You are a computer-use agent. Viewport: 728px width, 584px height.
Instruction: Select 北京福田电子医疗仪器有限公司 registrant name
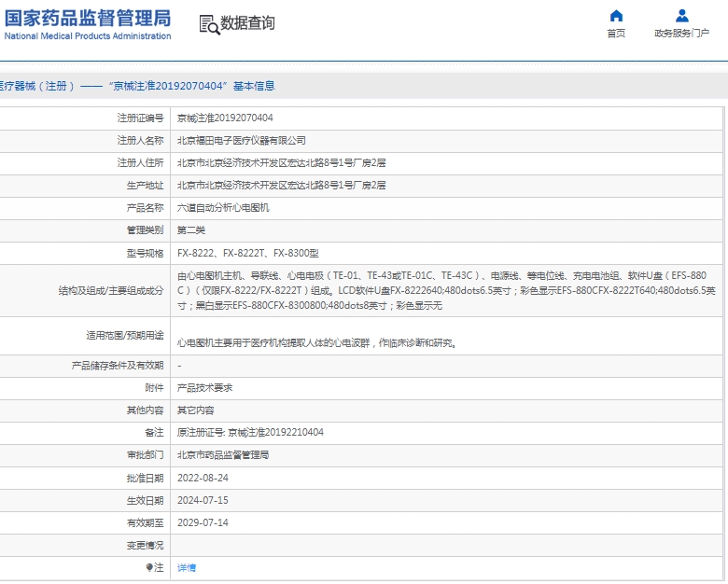pyautogui.click(x=242, y=141)
